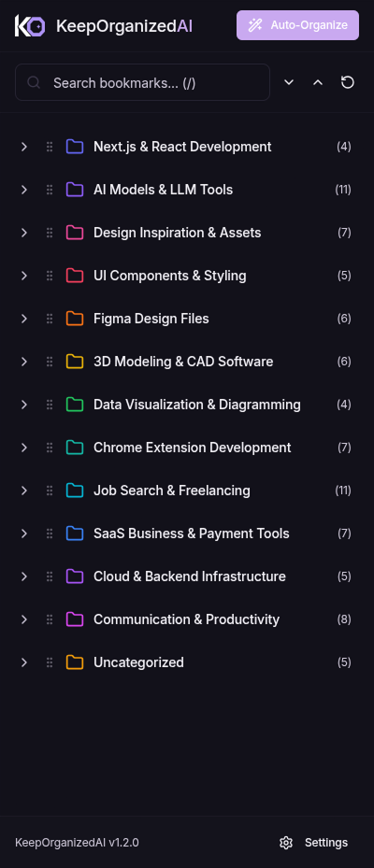Click the Auto-Organize button
The height and width of the screenshot is (868, 374).
[x=297, y=25]
